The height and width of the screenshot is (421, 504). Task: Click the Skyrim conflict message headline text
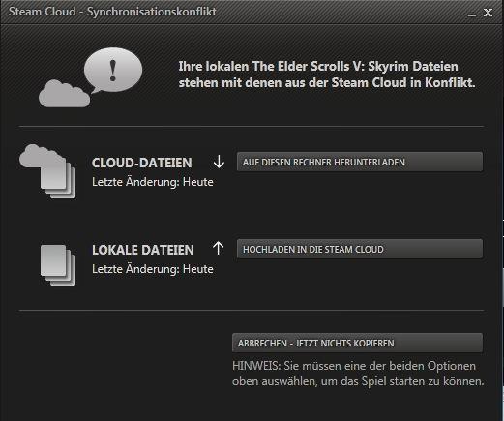[x=327, y=75]
